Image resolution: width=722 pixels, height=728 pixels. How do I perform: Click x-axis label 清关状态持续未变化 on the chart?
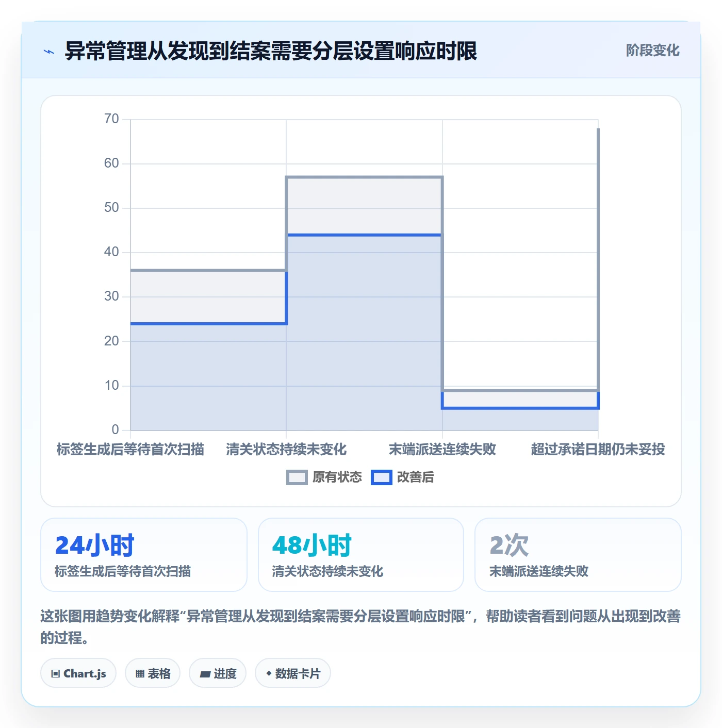pyautogui.click(x=286, y=450)
